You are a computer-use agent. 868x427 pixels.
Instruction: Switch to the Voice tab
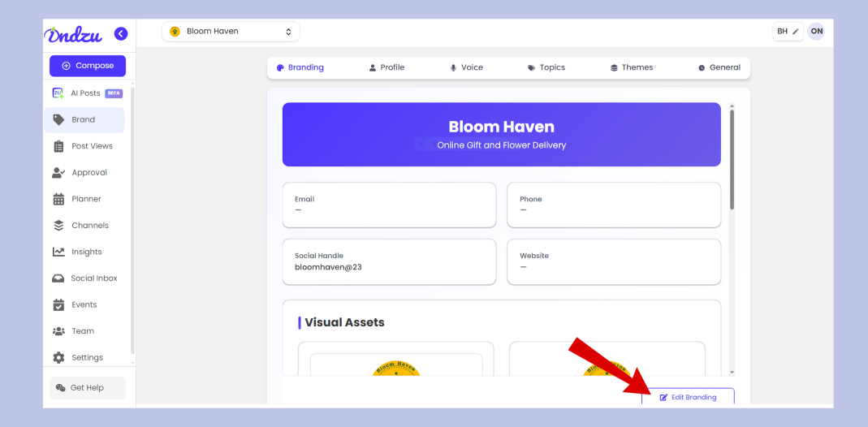coord(466,67)
